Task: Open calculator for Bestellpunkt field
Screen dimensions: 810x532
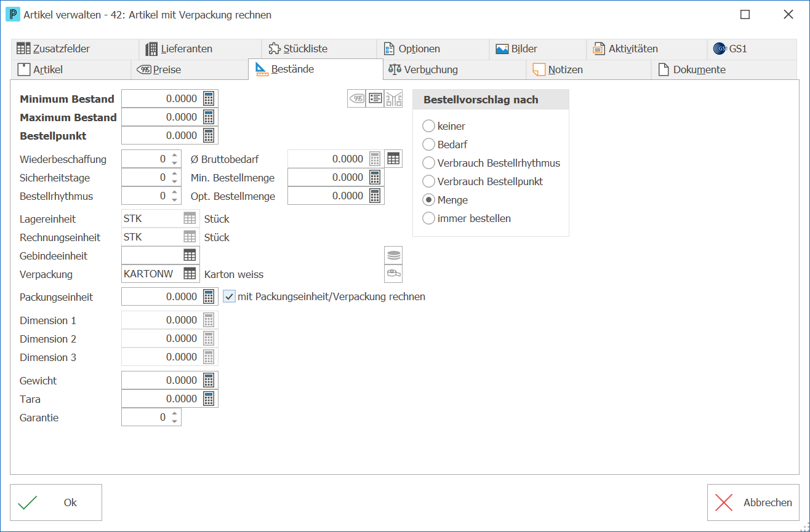Action: 209,135
